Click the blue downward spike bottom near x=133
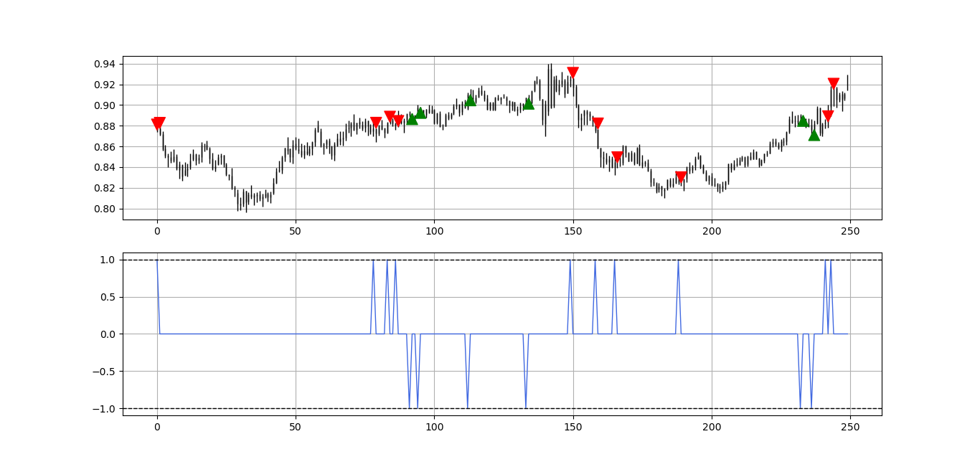The image size is (980, 467). pyautogui.click(x=526, y=407)
